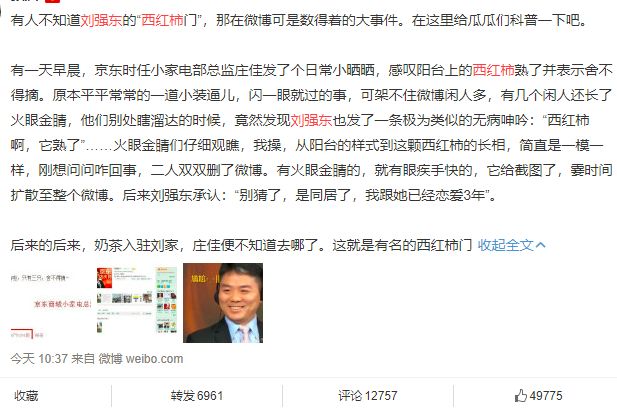Click the paragraph text starting 后来的后来
Viewport: 617px width, 410px height.
click(241, 245)
